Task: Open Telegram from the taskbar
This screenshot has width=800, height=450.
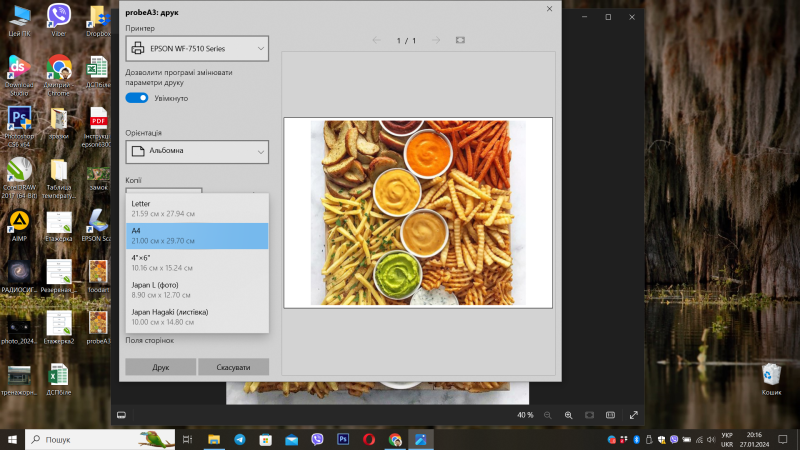Action: tap(240, 439)
